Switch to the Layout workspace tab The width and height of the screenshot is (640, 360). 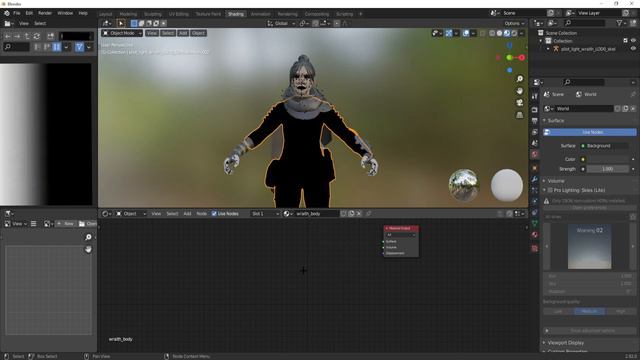(105, 14)
